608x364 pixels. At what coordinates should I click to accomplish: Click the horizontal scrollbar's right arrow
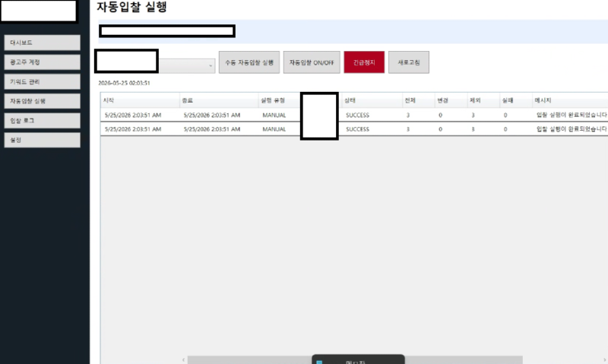pyautogui.click(x=604, y=360)
